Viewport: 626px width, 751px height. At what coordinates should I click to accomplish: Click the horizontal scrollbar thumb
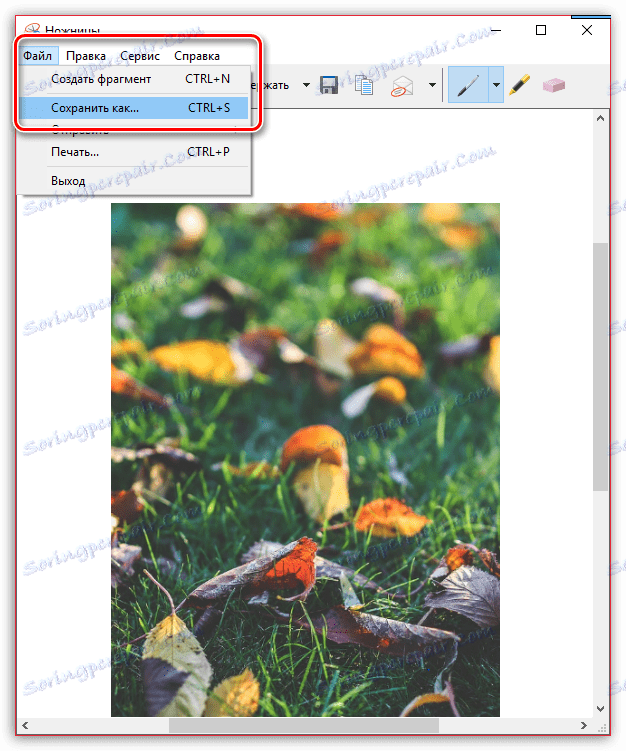pyautogui.click(x=304, y=726)
